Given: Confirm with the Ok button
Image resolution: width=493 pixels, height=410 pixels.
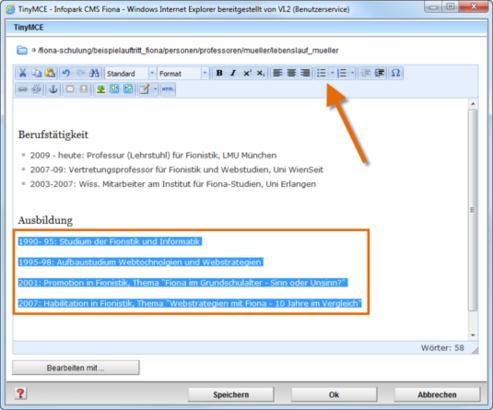Looking at the screenshot, I should [x=334, y=395].
